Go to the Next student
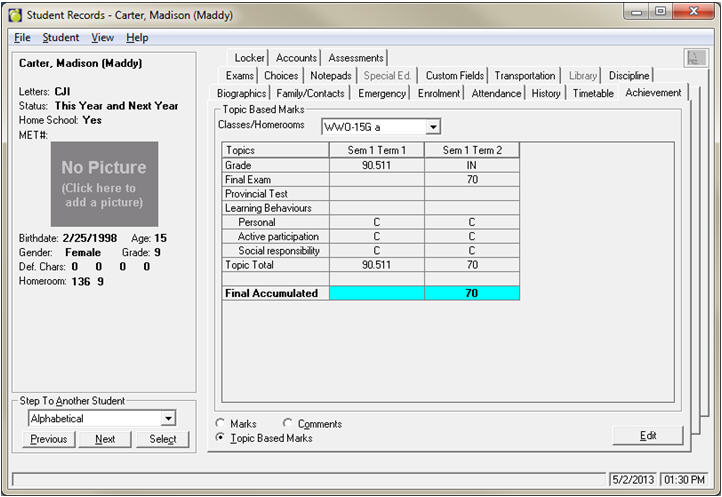Screen dimensions: 722x497 pos(105,439)
